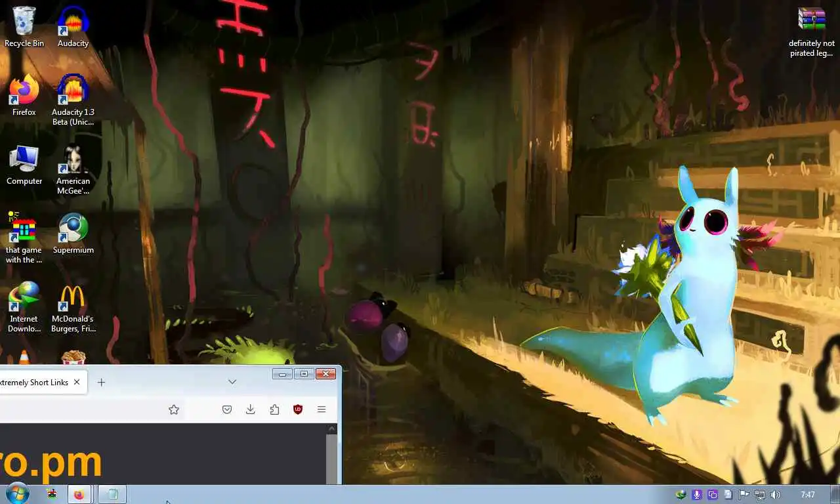This screenshot has width=840, height=504.
Task: Open the green globe tray icon
Action: point(681,495)
